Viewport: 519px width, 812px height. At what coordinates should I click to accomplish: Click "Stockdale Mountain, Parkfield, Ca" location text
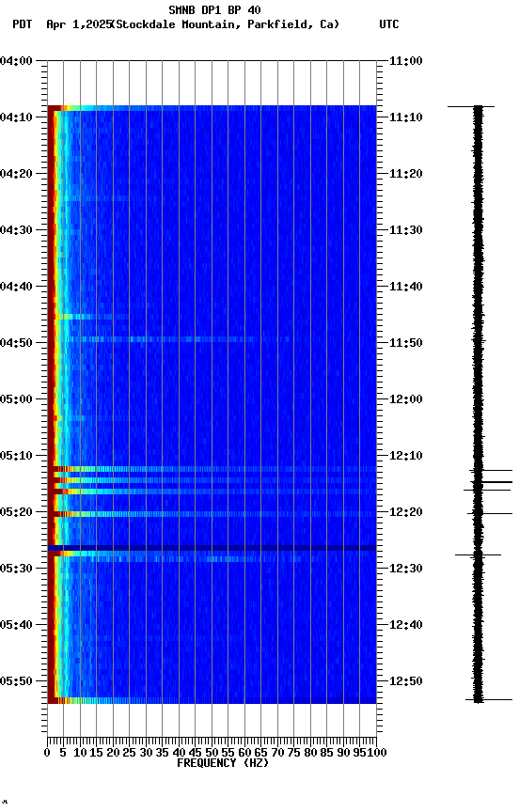click(226, 24)
